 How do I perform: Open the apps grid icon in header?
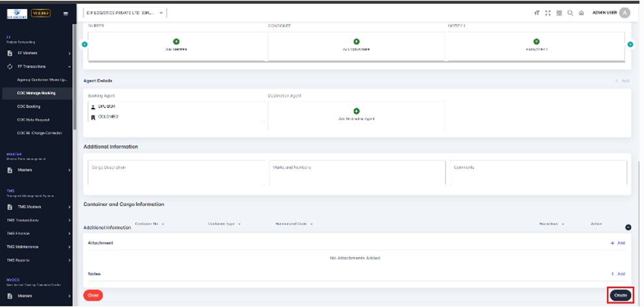click(559, 13)
